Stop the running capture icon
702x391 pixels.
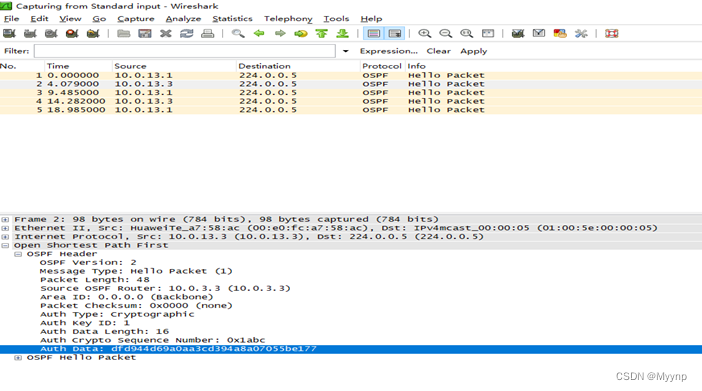72,34
